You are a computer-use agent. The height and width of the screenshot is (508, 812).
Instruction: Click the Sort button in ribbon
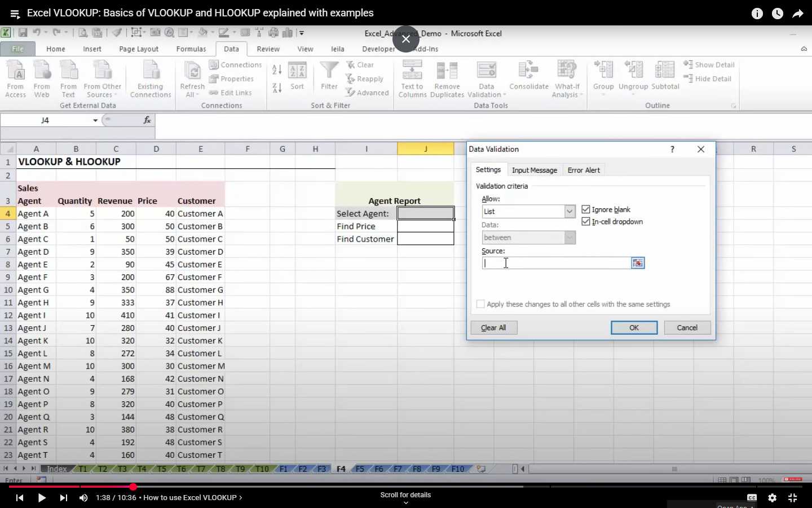point(297,76)
